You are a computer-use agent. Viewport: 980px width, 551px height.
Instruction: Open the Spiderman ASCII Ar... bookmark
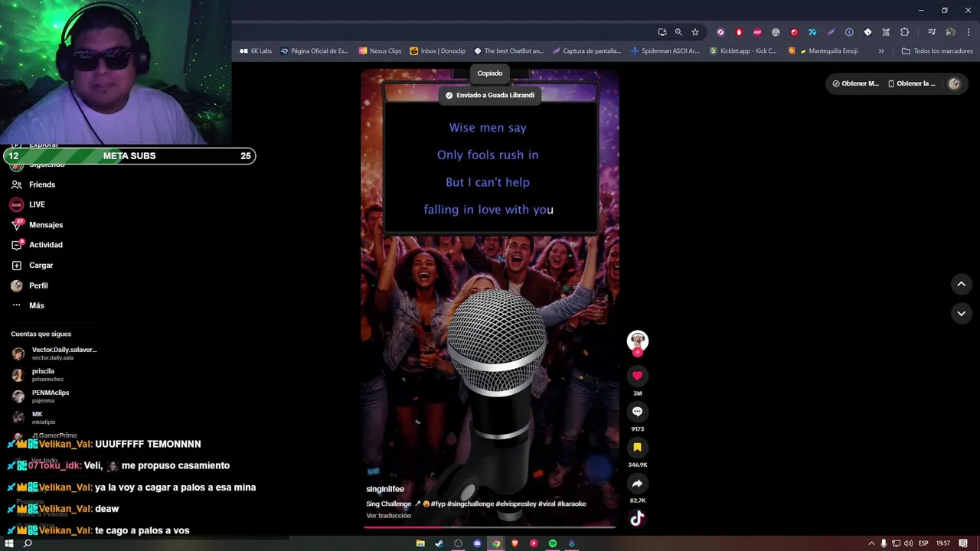[x=665, y=51]
